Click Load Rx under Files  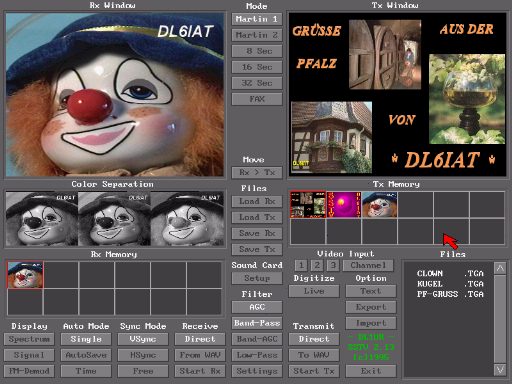tap(257, 201)
